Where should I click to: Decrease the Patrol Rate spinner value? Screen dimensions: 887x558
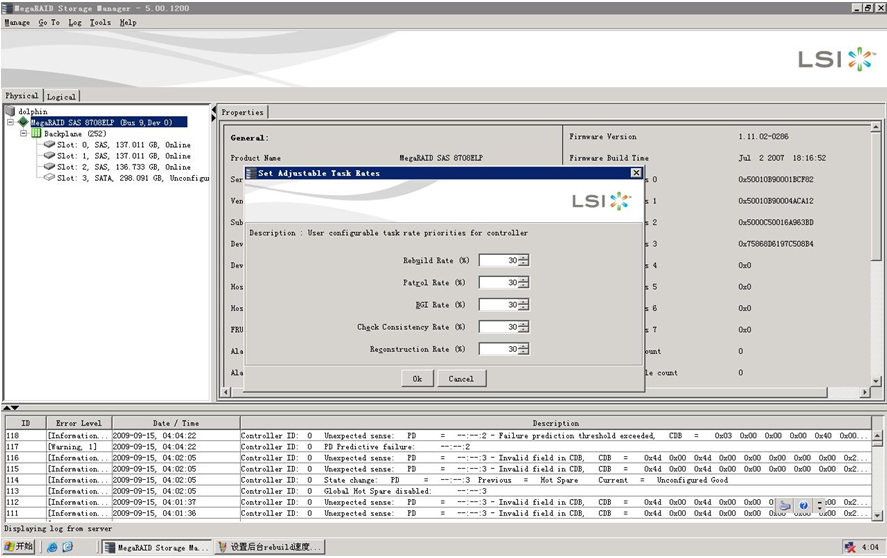pos(524,286)
